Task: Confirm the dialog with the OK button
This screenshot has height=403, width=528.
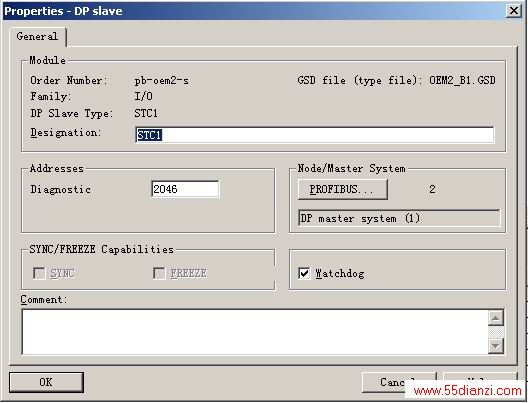Action: [x=46, y=382]
